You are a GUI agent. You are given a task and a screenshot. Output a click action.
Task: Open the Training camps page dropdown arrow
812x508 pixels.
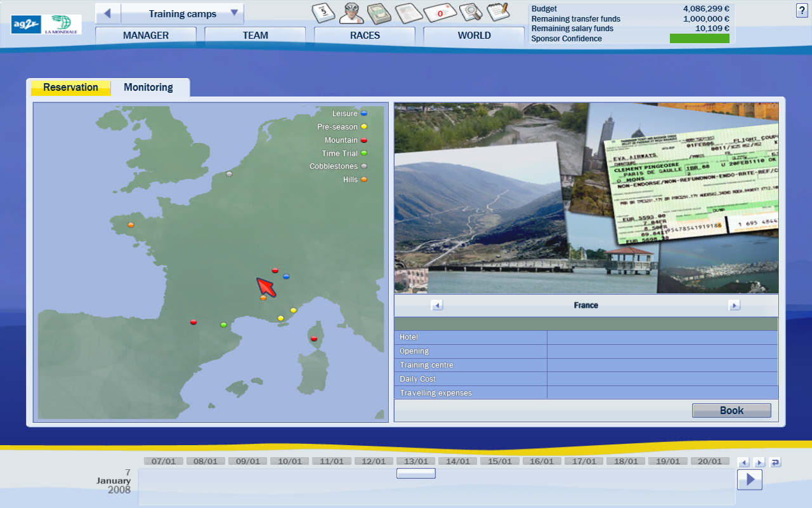click(234, 13)
